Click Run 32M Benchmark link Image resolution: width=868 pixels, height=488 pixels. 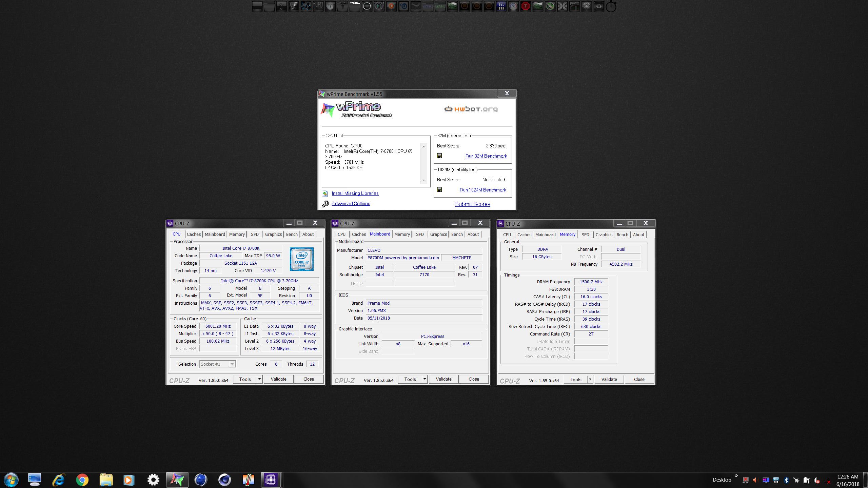coord(486,156)
